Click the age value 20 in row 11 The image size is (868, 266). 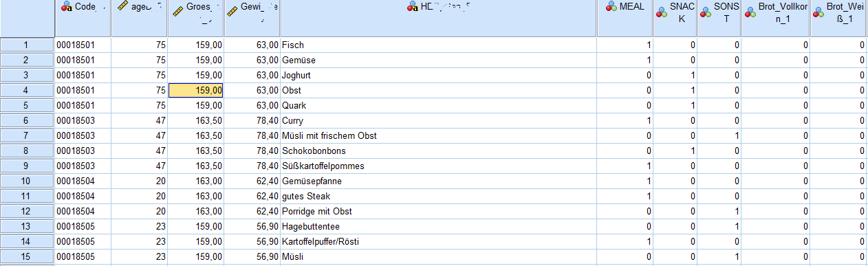click(x=139, y=197)
